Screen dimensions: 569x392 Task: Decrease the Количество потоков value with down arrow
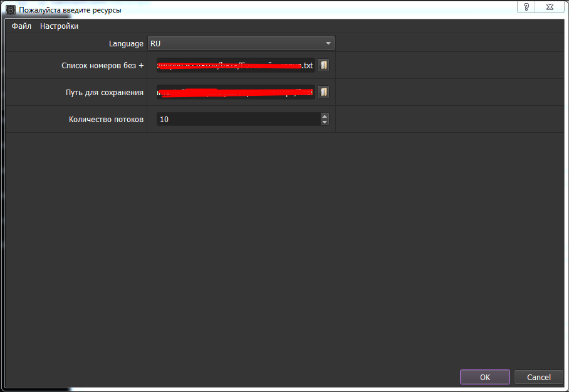click(x=324, y=122)
